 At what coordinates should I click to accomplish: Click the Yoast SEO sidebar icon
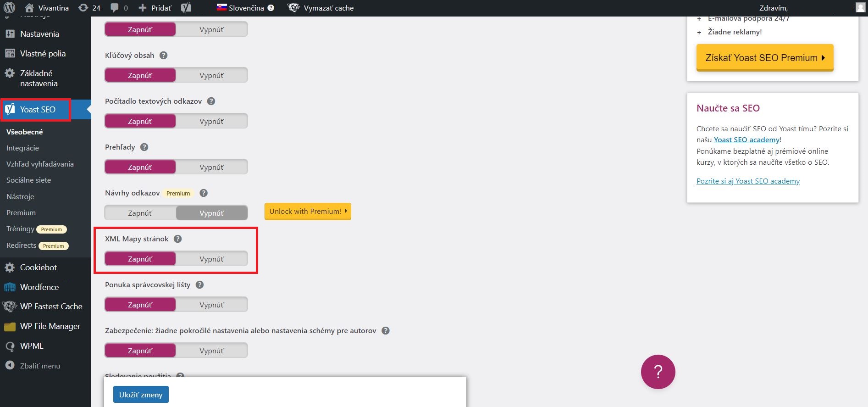[x=10, y=109]
